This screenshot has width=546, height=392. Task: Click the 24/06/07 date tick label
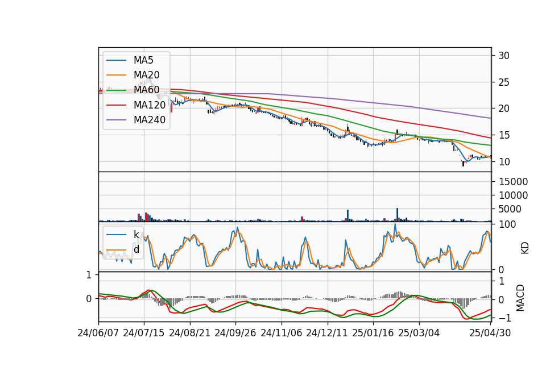(x=98, y=333)
